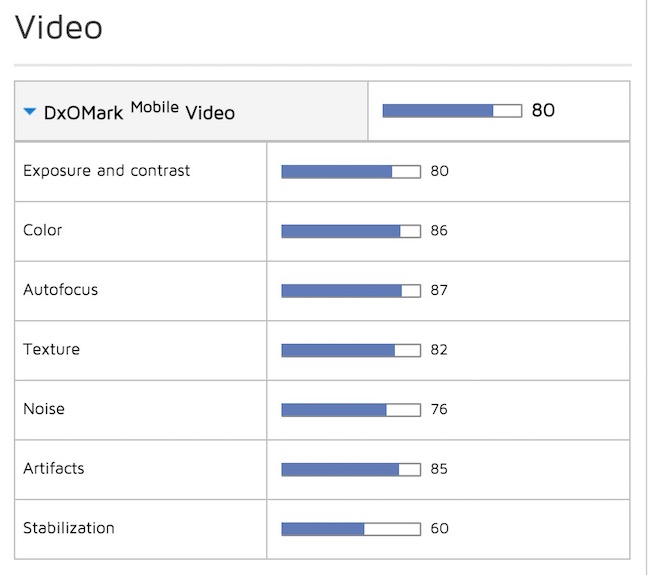Click the Exposure and contrast score bar
Viewport: 650px width, 575px height.
click(351, 172)
